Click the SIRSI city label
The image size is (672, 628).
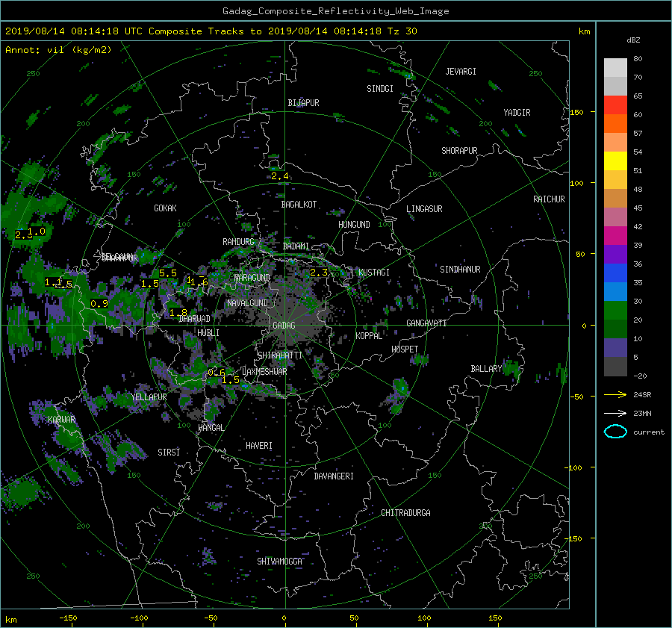[x=169, y=453]
